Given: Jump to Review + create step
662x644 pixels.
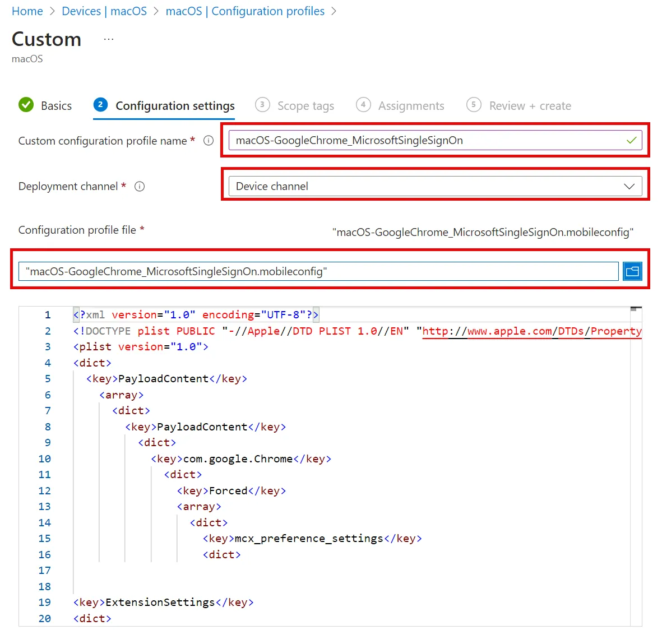Looking at the screenshot, I should coord(530,106).
